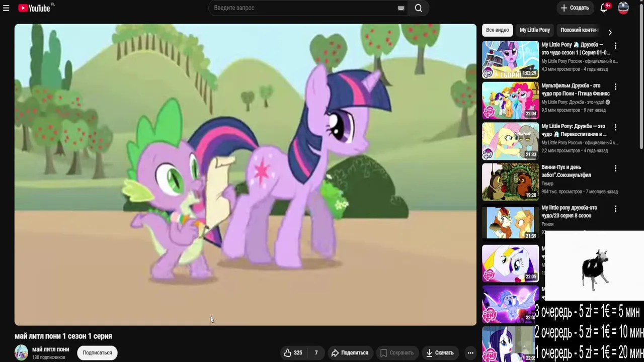Click the Создать button
This screenshot has width=644, height=362.
575,8
